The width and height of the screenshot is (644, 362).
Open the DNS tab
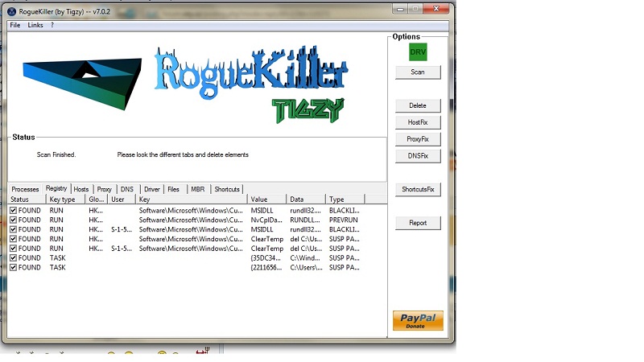[127, 189]
